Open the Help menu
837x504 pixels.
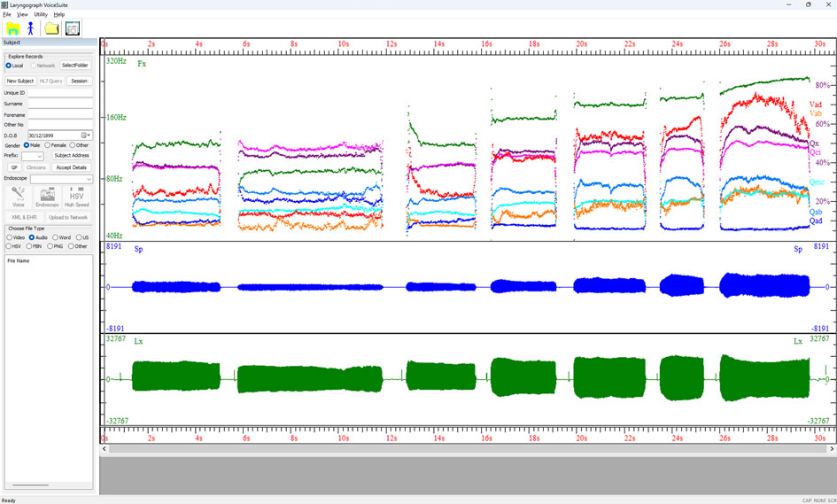tap(59, 14)
